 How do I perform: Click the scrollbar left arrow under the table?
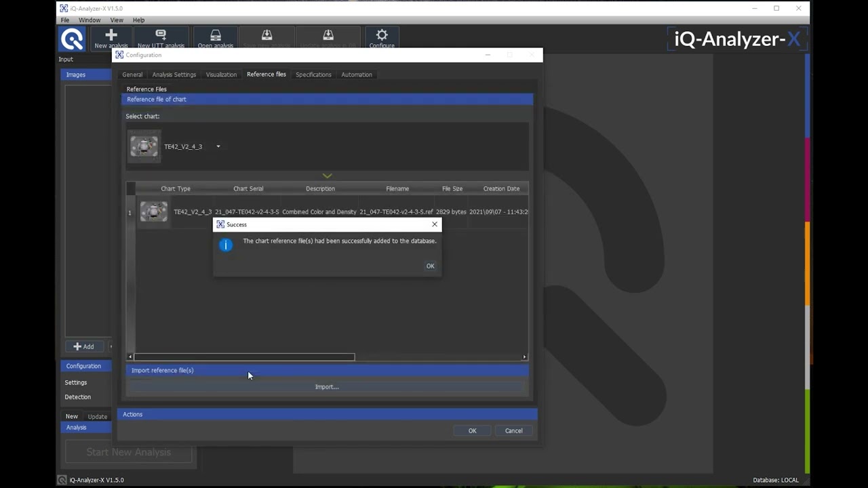pos(130,357)
